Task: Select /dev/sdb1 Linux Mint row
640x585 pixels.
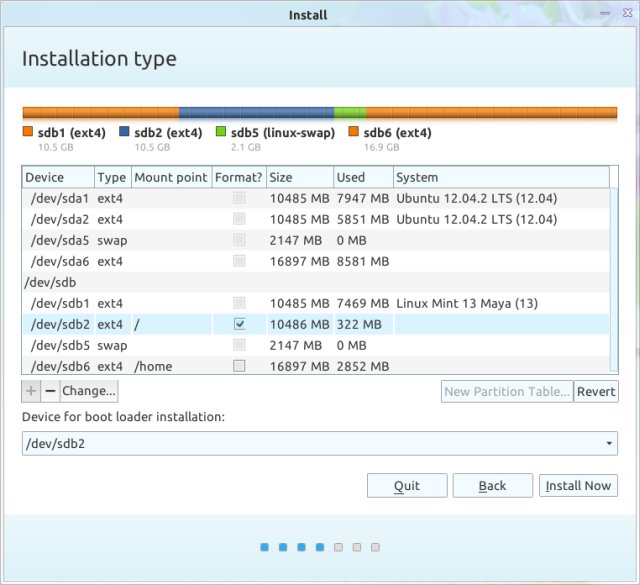Action: point(316,303)
